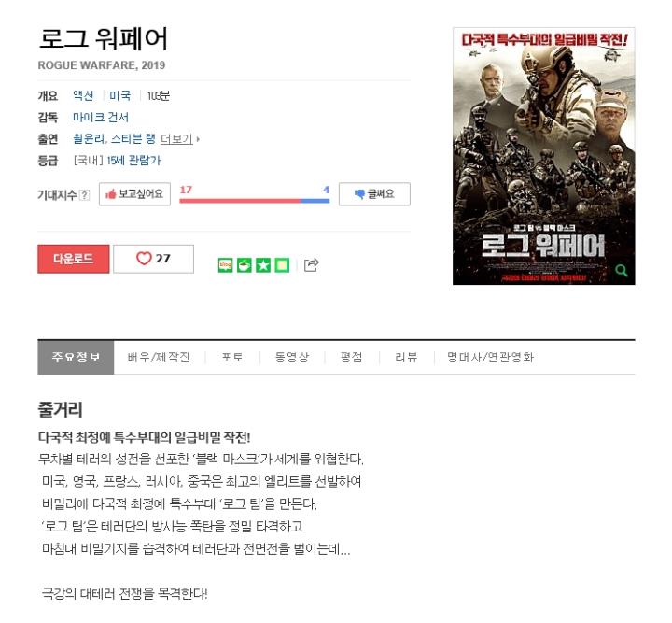Viewport: 672px width, 623px height.
Task: Open the share arrow icon
Action: coord(312,265)
